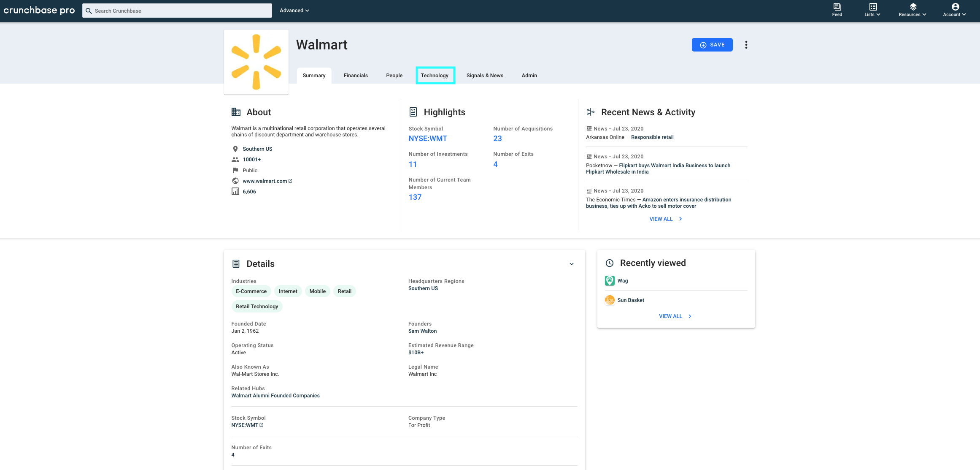Screen dimensions: 980x470
Task: Click the About building icon
Action: tap(236, 112)
